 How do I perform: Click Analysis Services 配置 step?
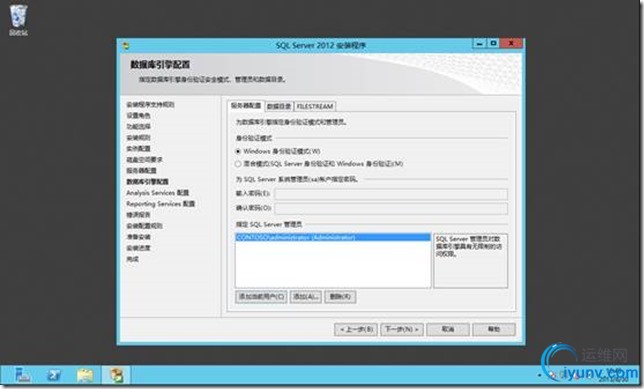pos(158,193)
